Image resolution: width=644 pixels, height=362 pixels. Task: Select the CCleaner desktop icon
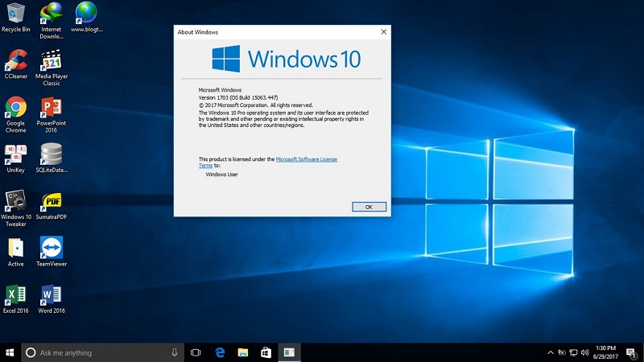point(15,64)
